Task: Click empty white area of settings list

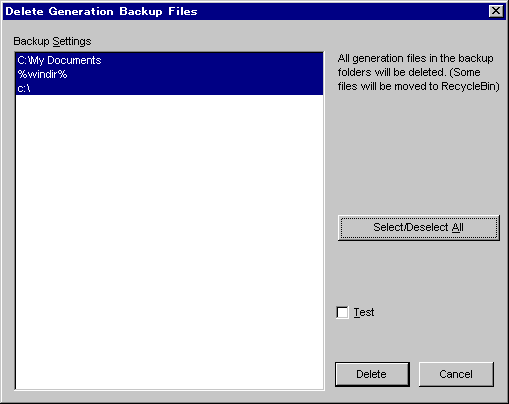Action: [x=169, y=242]
